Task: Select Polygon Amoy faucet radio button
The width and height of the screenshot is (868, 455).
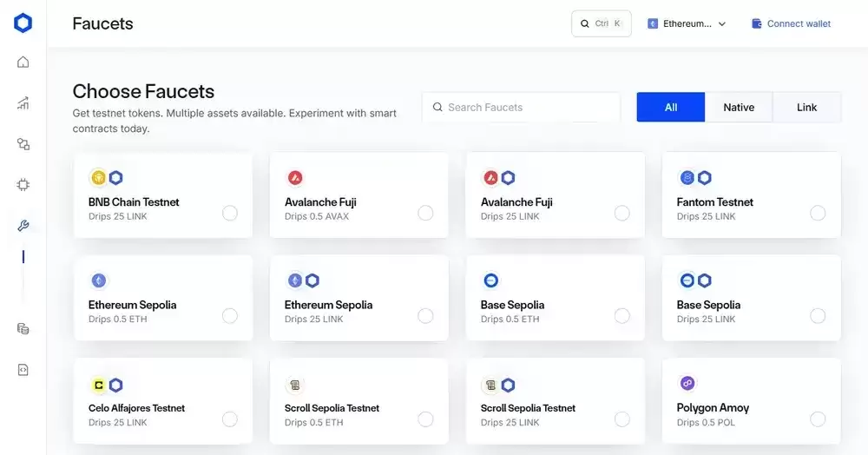Action: point(818,419)
